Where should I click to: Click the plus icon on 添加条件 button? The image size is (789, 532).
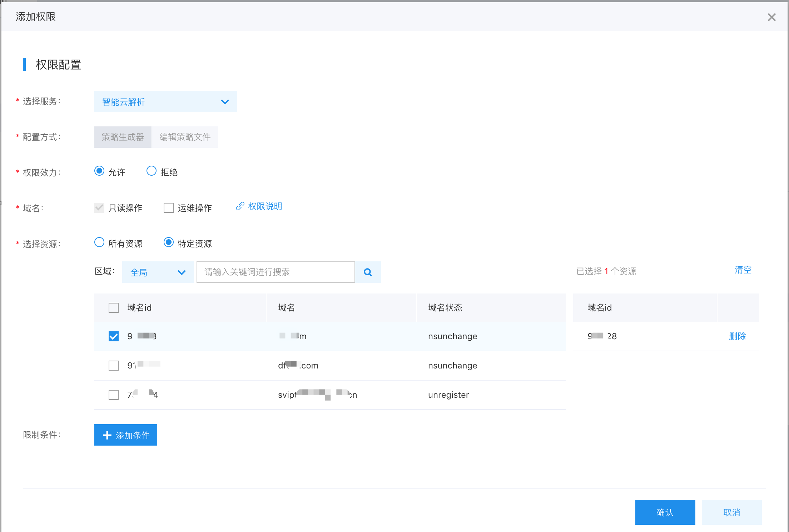coord(106,435)
